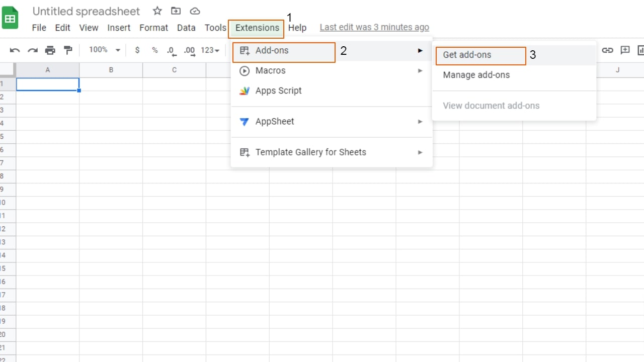The width and height of the screenshot is (644, 362).
Task: Activate the paint format tool
Action: tap(68, 50)
